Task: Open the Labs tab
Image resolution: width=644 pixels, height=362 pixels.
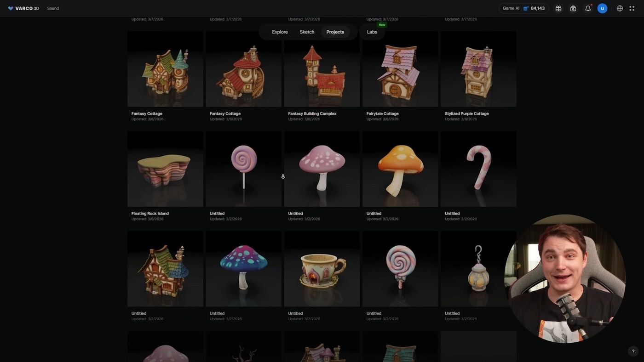Action: pos(372,32)
